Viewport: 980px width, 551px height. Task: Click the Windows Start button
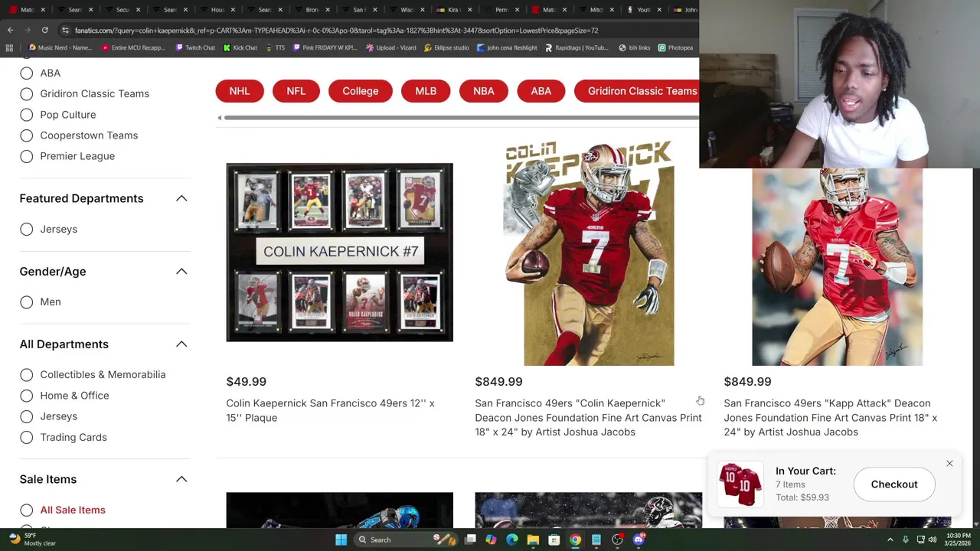[341, 540]
